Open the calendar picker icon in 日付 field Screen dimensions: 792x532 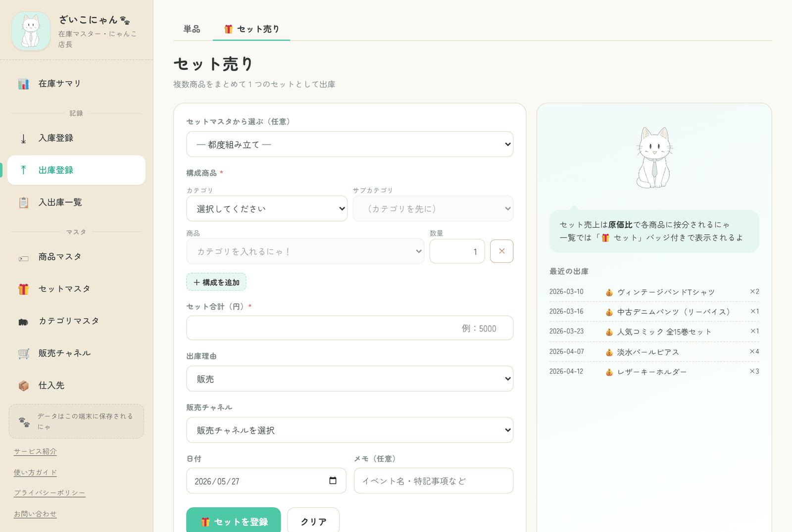(x=333, y=481)
